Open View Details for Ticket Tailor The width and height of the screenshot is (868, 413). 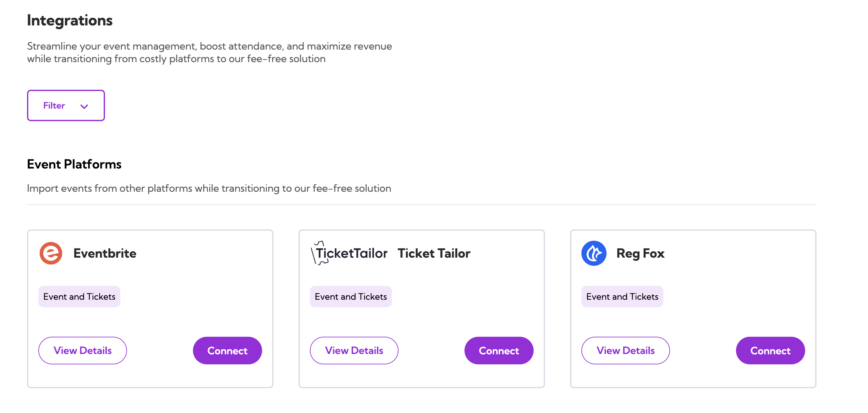pos(354,351)
